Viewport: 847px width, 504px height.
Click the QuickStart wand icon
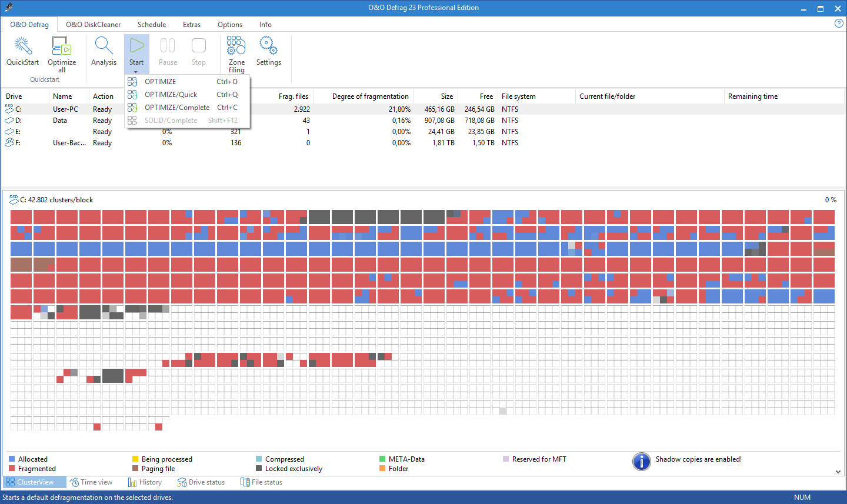[x=22, y=46]
